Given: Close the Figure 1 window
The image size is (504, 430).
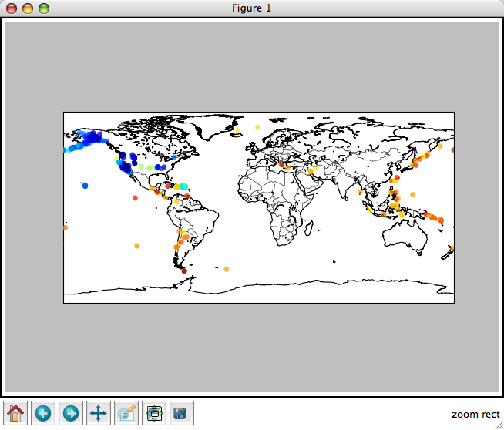Looking at the screenshot, I should coord(12,8).
